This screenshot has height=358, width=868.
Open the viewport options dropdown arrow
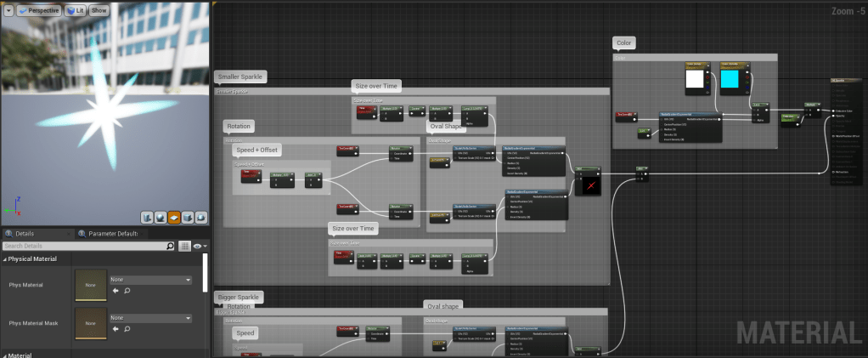click(8, 9)
